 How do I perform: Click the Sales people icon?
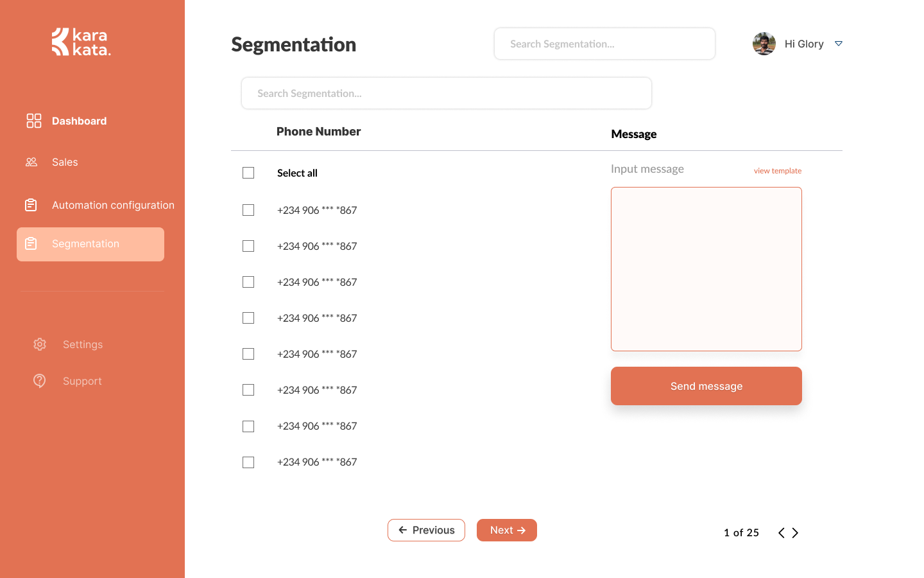[31, 162]
